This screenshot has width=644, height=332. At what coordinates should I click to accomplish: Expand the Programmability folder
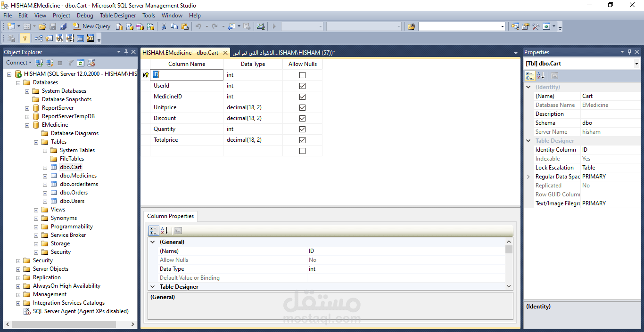tap(36, 227)
